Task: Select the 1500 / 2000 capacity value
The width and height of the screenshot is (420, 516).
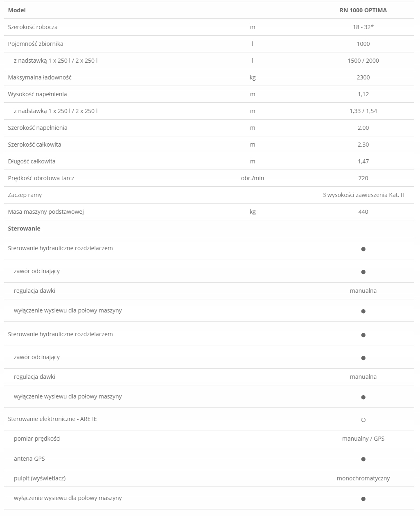Action: [363, 61]
